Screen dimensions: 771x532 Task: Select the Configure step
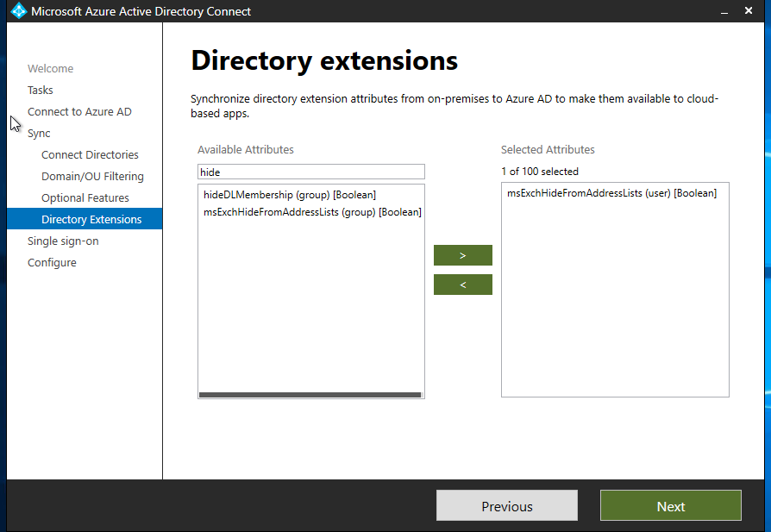[52, 263]
